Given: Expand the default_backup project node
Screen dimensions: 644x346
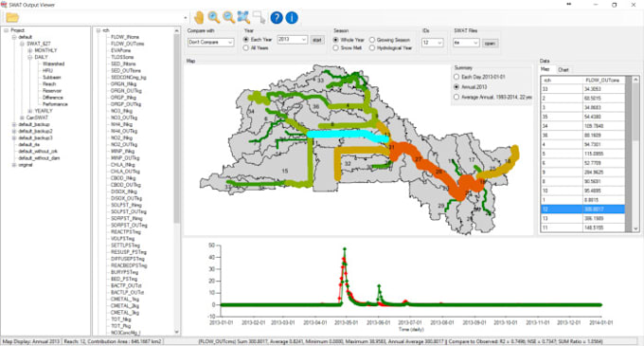Looking at the screenshot, I should point(14,124).
